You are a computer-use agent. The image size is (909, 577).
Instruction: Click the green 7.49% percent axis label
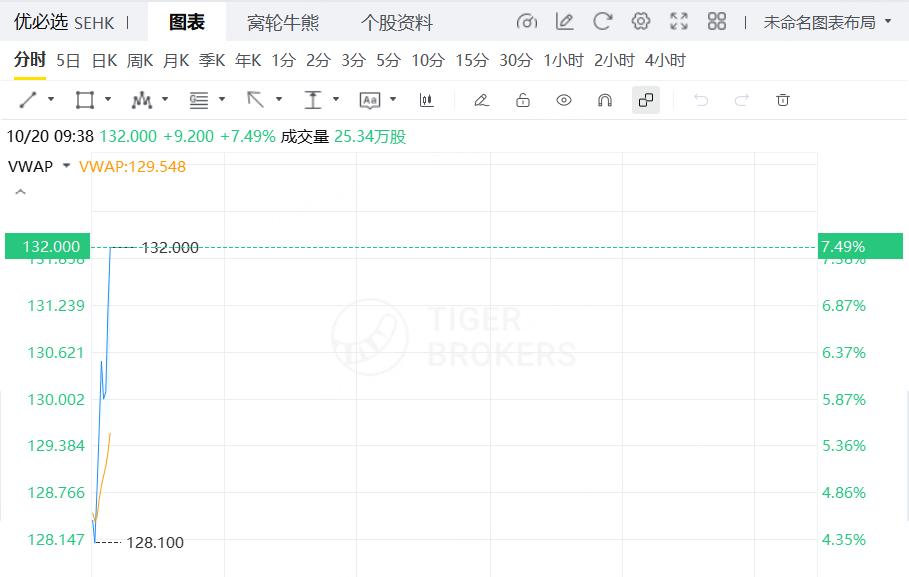tap(860, 246)
